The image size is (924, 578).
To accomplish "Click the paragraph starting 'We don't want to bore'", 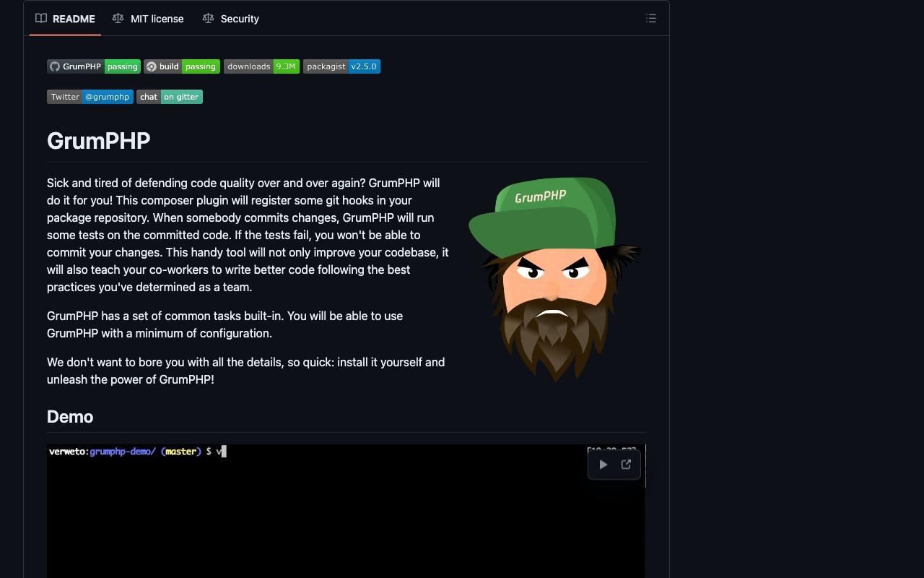I will (248, 371).
